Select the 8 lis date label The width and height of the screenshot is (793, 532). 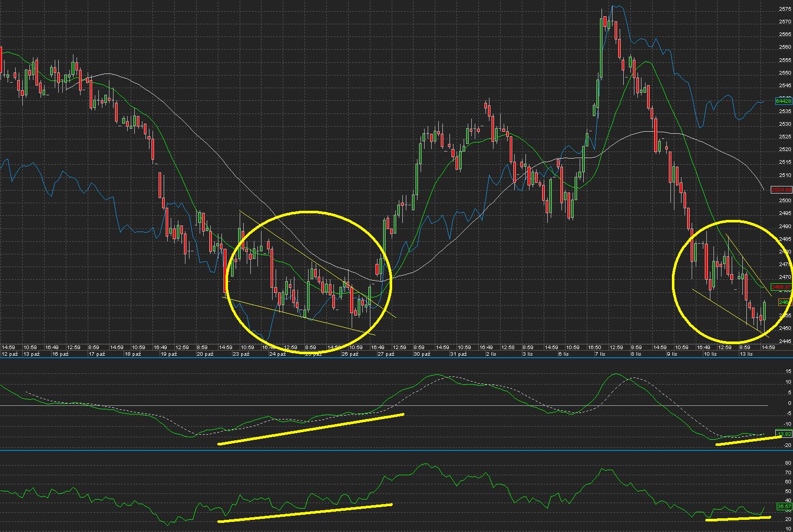point(636,354)
